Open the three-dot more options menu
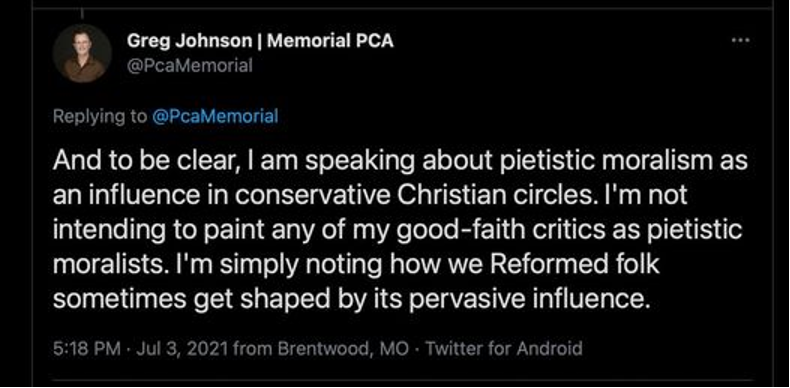Image resolution: width=790 pixels, height=388 pixels. coord(741,40)
